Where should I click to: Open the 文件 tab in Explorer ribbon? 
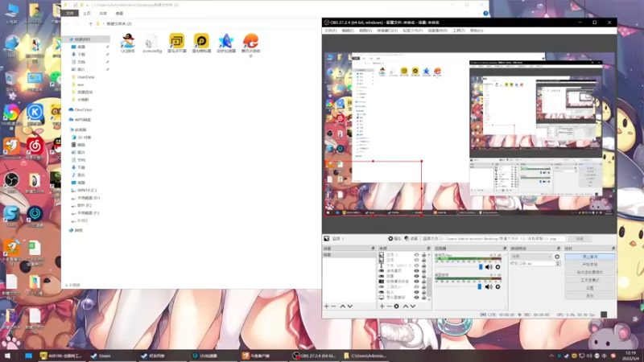point(70,14)
